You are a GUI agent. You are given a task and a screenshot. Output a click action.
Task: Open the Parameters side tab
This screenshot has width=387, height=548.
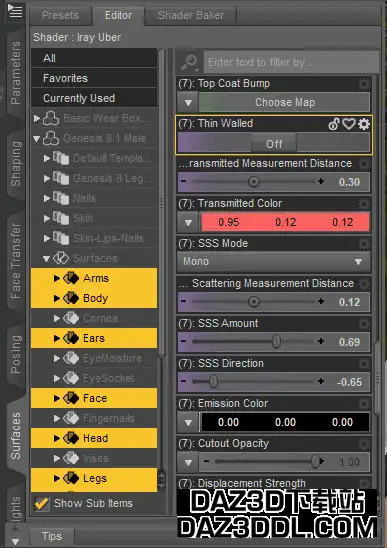(x=16, y=73)
